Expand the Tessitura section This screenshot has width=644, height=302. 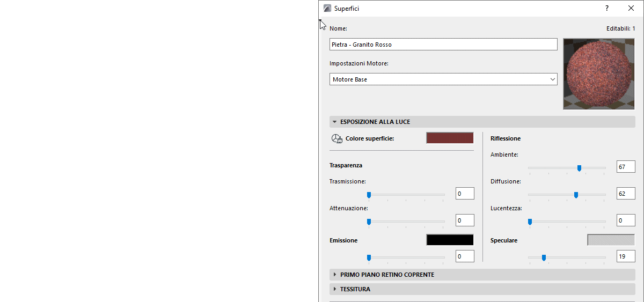tap(482, 289)
